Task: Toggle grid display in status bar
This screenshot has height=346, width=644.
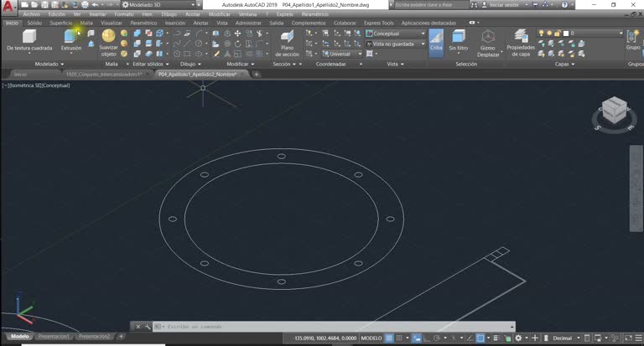Action: coord(388,338)
